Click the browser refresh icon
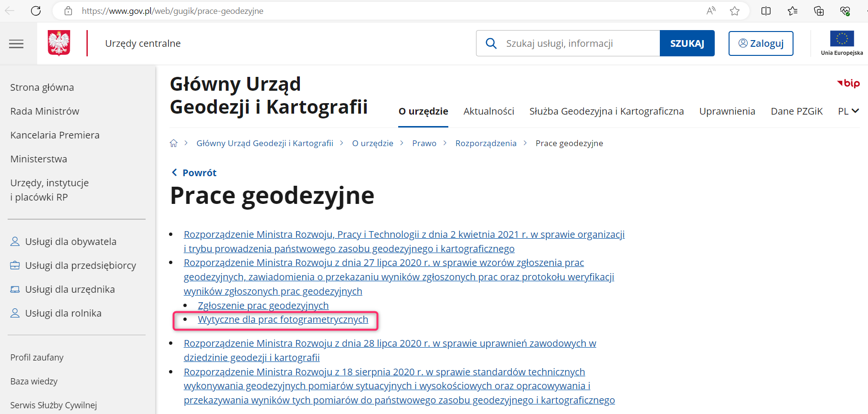This screenshot has height=414, width=868. (36, 11)
